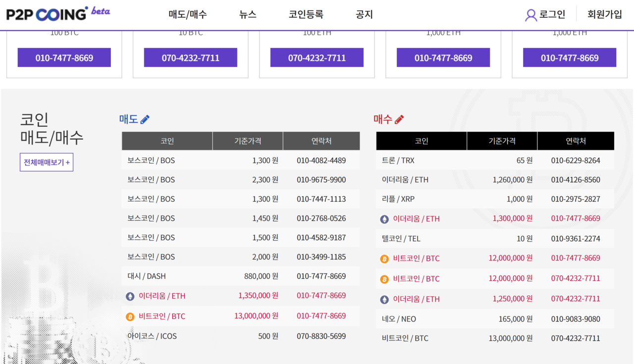This screenshot has width=634, height=364.
Task: Click the Ethereum icon in the 매도 table
Action: pos(130,296)
